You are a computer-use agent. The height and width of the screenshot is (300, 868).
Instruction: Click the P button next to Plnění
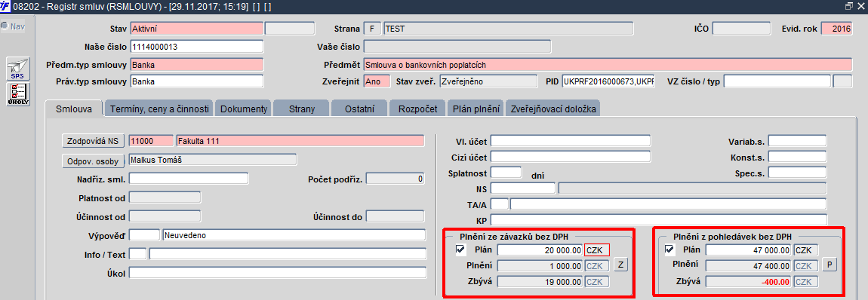click(x=830, y=265)
